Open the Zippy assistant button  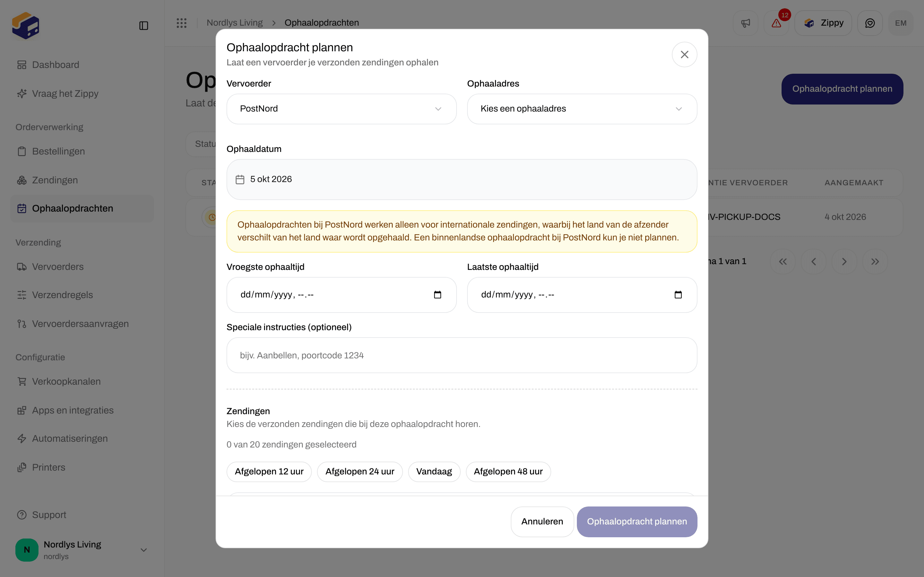[x=823, y=23]
